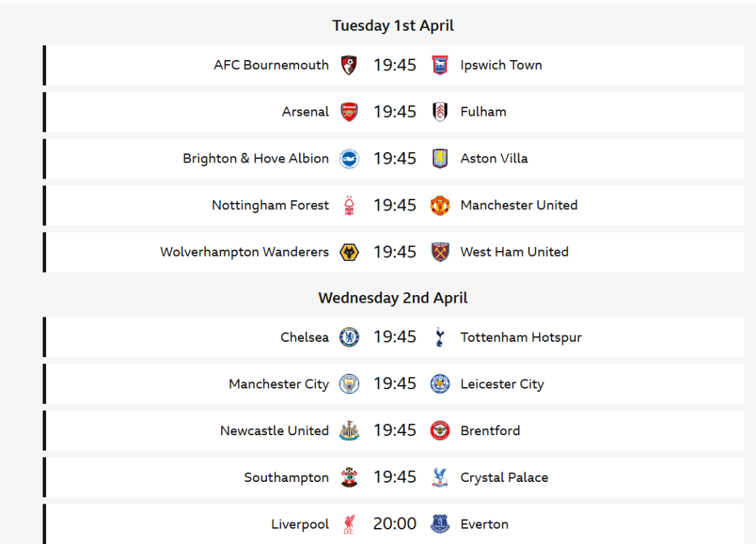This screenshot has width=756, height=544.
Task: Click the AFC Bournemouth club crest
Action: point(349,66)
